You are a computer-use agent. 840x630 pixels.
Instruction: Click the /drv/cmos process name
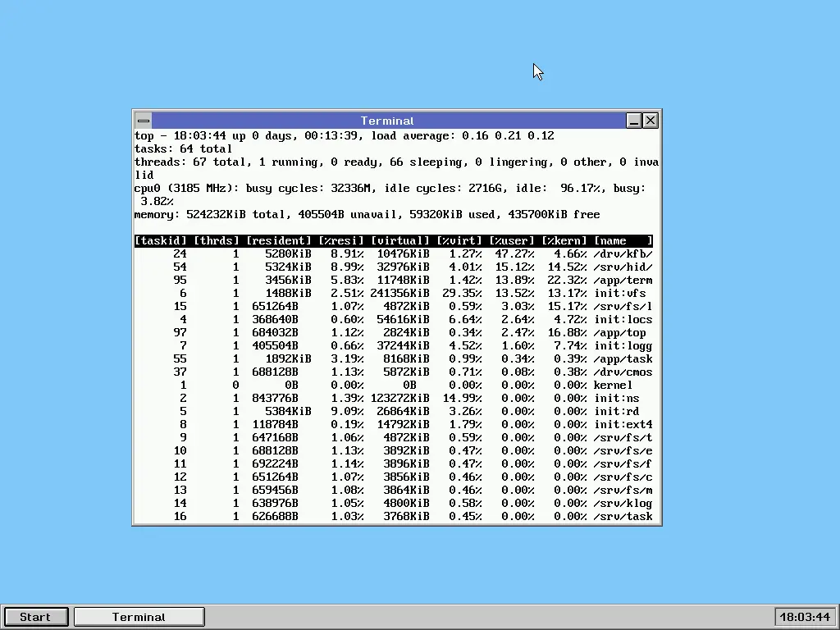(623, 372)
